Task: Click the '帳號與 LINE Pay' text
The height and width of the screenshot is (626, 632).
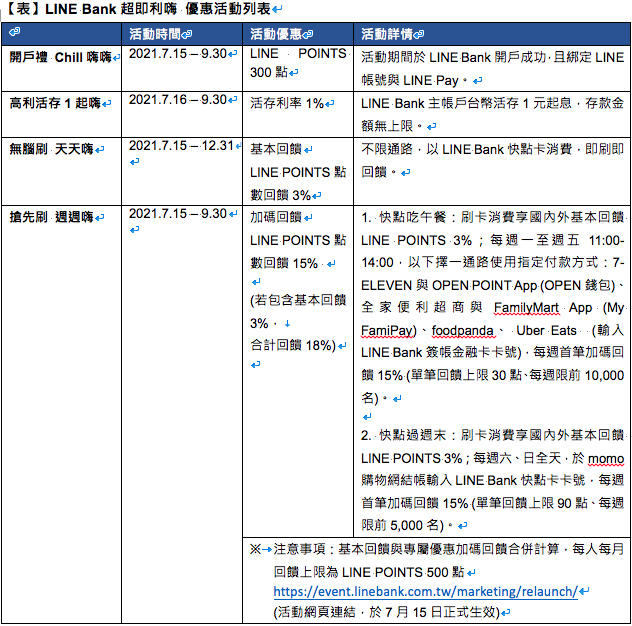Action: point(410,80)
